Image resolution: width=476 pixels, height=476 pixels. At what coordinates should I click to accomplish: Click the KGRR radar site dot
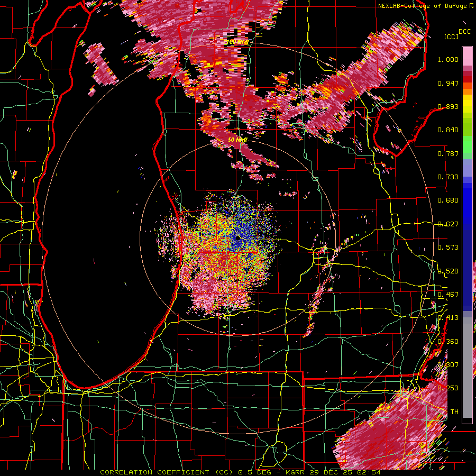(237, 239)
